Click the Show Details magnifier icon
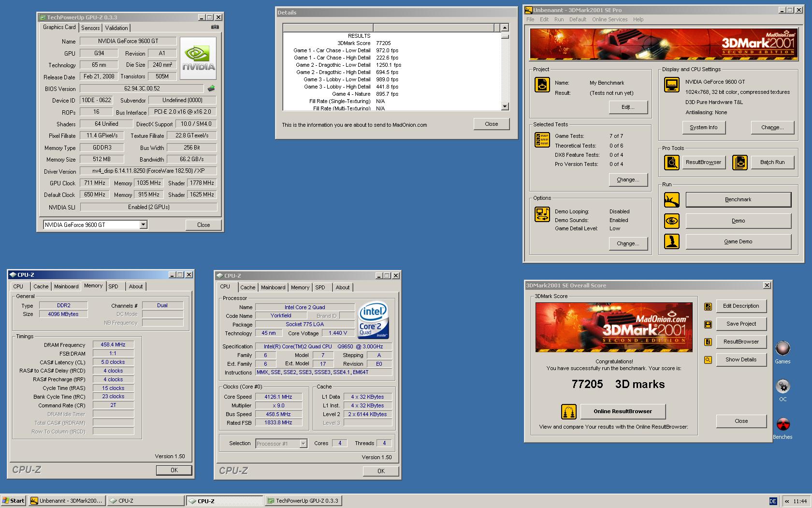The height and width of the screenshot is (508, 812). tap(708, 360)
